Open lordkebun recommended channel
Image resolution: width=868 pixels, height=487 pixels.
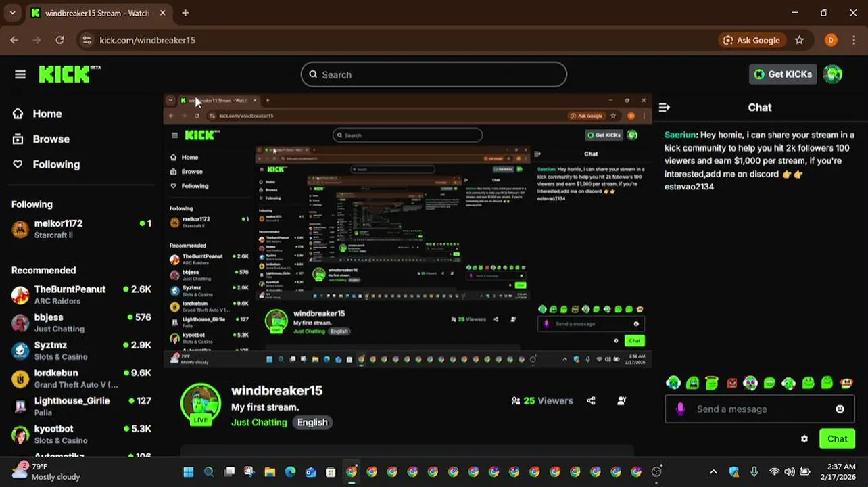coord(81,378)
